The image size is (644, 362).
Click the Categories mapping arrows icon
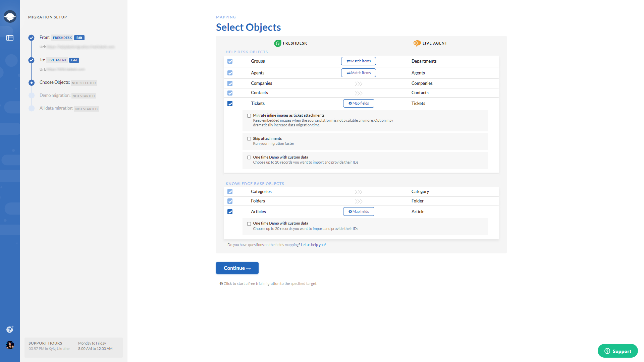point(359,192)
